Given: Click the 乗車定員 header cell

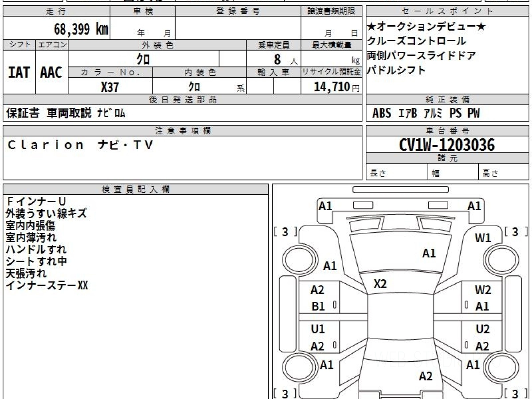Looking at the screenshot, I should pyautogui.click(x=273, y=45).
